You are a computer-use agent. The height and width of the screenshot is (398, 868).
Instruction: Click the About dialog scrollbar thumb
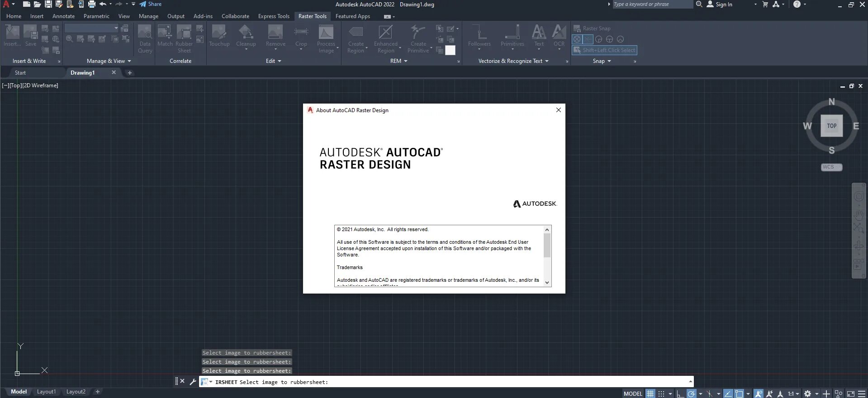tap(547, 245)
